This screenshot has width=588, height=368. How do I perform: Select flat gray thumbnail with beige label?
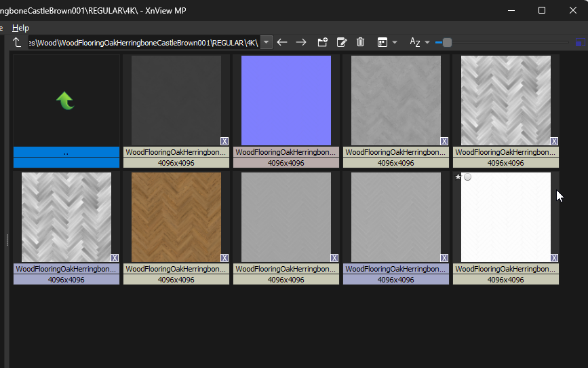coord(286,217)
